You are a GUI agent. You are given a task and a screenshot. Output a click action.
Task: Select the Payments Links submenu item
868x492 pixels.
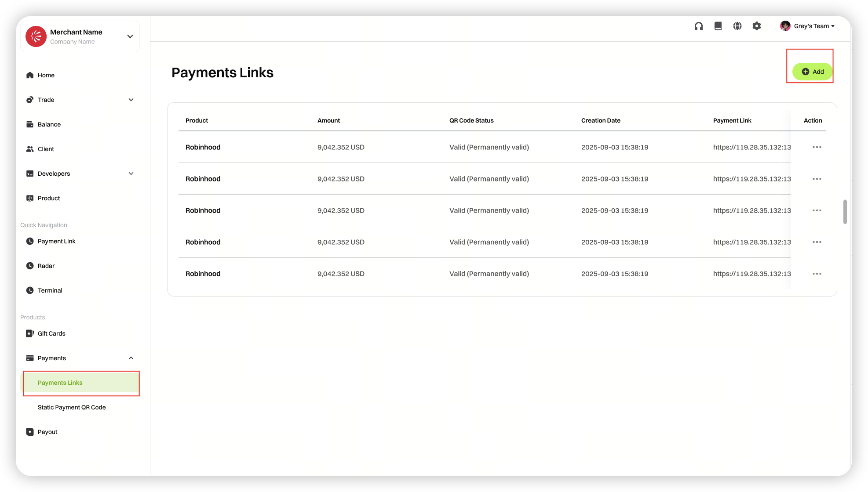tap(60, 383)
